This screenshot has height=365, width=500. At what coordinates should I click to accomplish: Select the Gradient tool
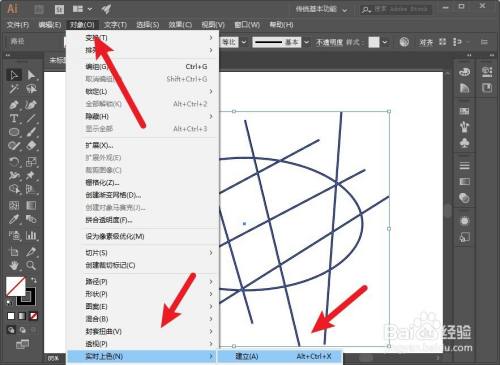pos(31,205)
